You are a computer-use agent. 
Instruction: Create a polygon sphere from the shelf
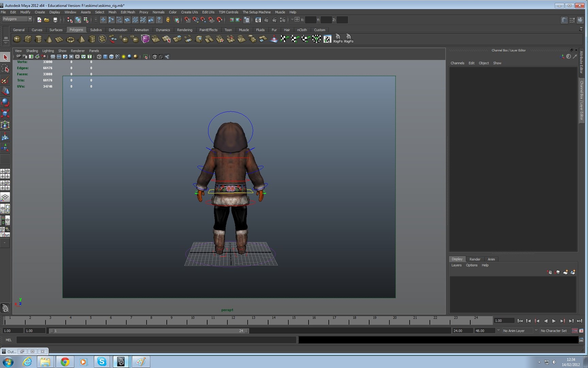pyautogui.click(x=17, y=39)
